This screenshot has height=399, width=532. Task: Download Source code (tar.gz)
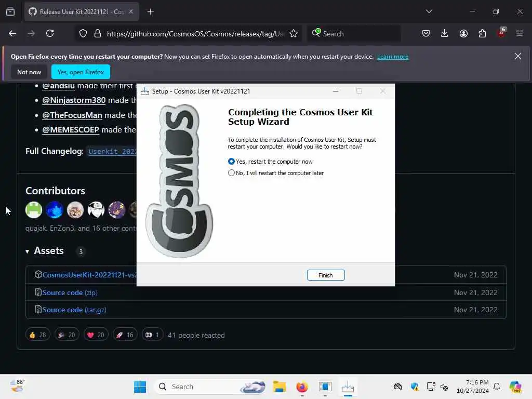coord(74,310)
